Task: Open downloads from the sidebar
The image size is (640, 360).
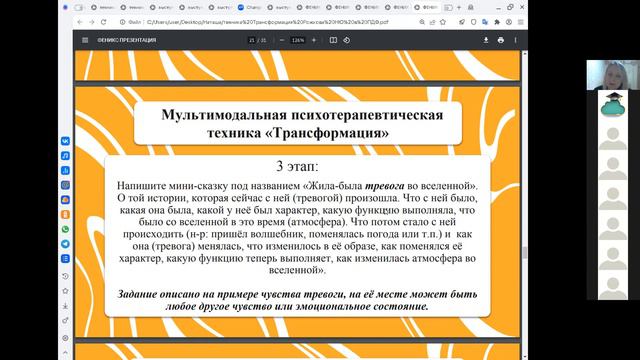Action: pyautogui.click(x=65, y=306)
